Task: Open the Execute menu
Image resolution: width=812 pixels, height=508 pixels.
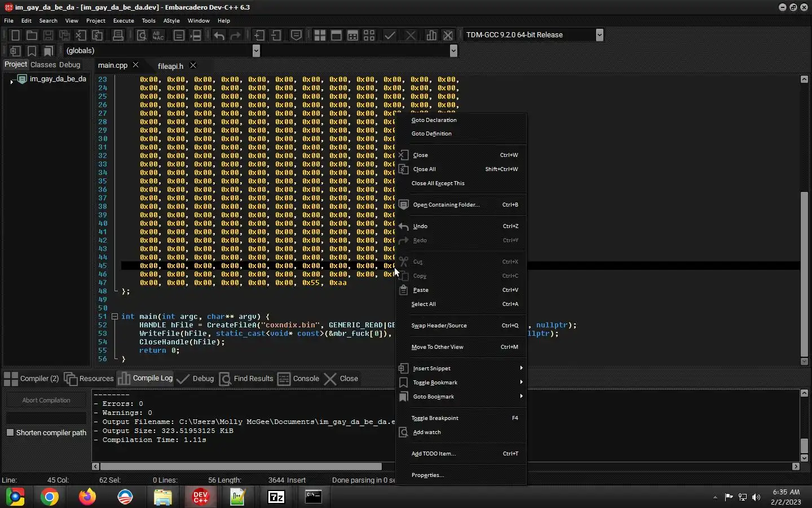Action: pos(123,20)
